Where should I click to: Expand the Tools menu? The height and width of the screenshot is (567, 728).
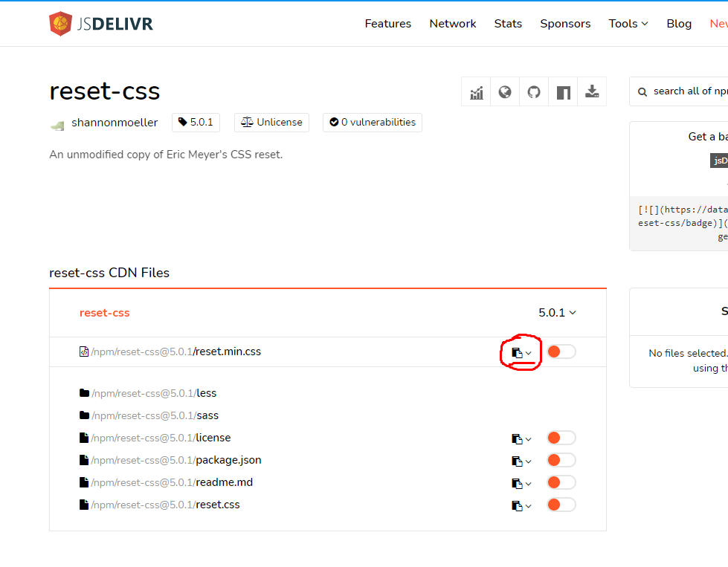coord(628,24)
